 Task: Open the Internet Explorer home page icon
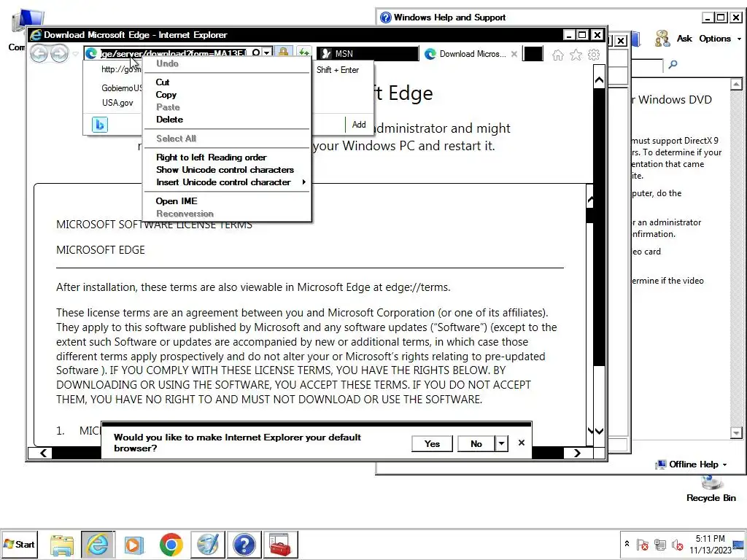(558, 55)
